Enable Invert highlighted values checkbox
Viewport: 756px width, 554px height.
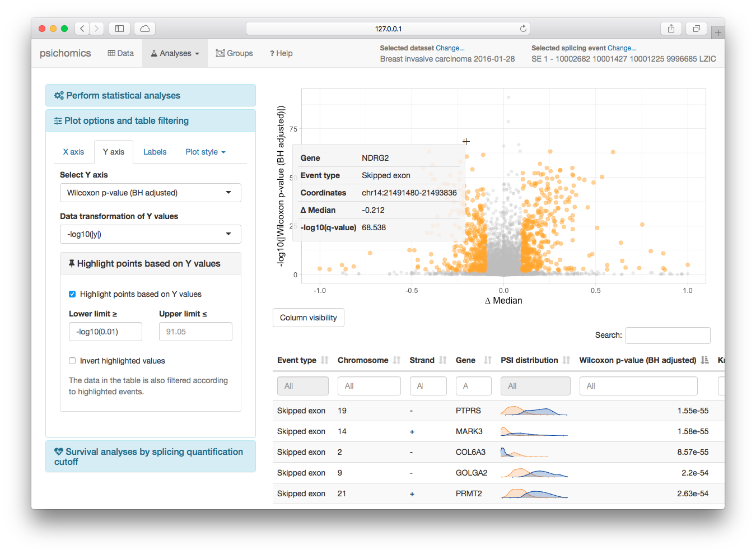click(x=72, y=361)
